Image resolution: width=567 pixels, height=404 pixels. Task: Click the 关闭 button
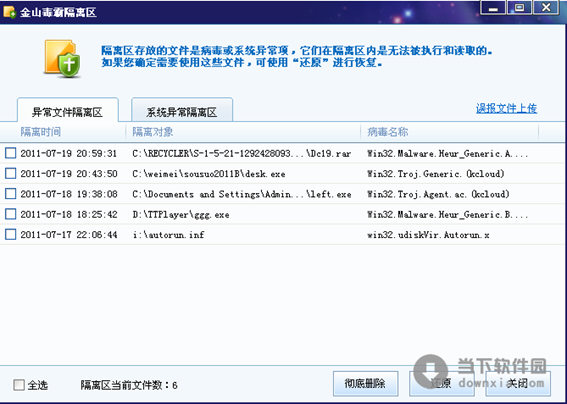[518, 383]
